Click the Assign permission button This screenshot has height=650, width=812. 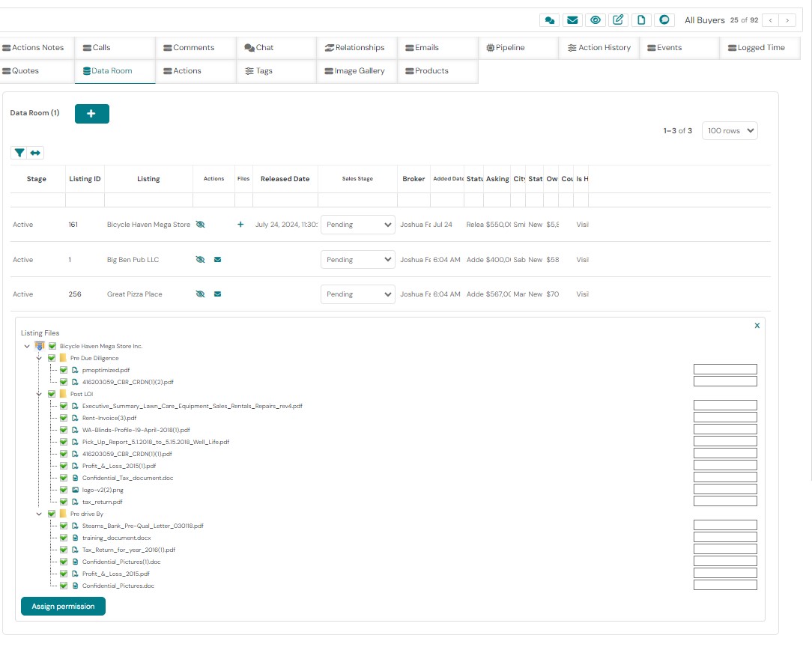[x=63, y=607]
